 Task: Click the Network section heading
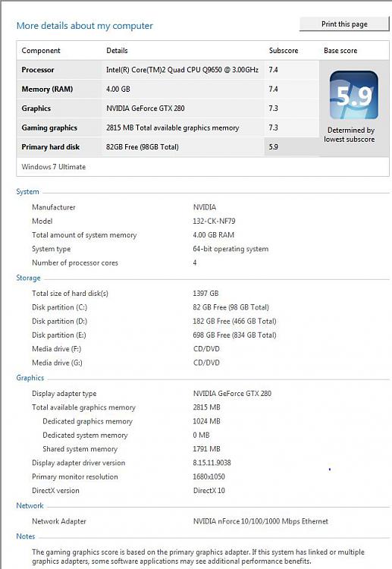[x=30, y=505]
